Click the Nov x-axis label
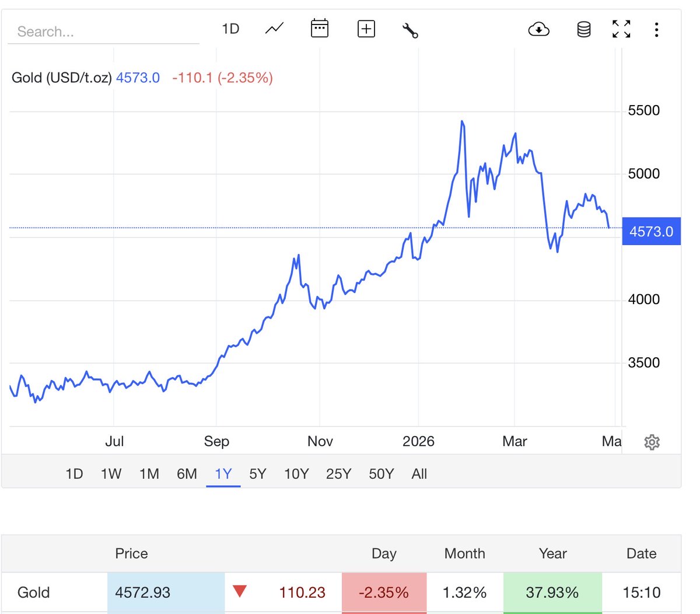This screenshot has height=614, width=700. tap(320, 441)
